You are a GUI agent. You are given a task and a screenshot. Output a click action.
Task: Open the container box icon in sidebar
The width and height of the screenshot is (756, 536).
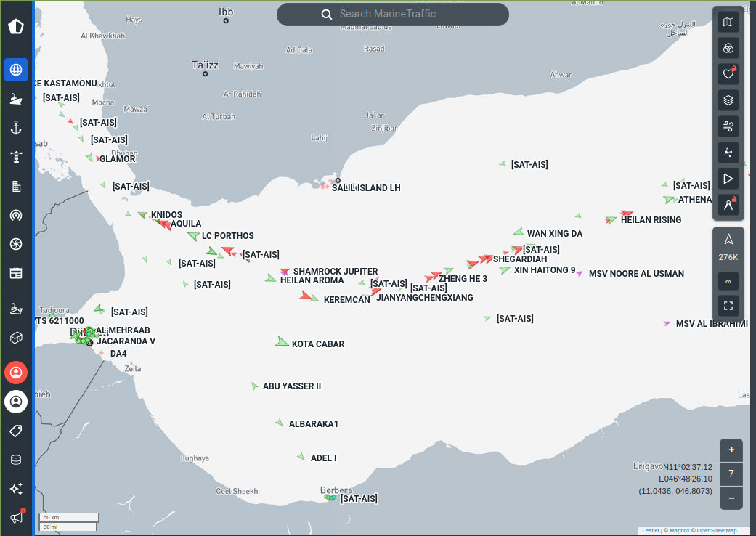tap(16, 338)
